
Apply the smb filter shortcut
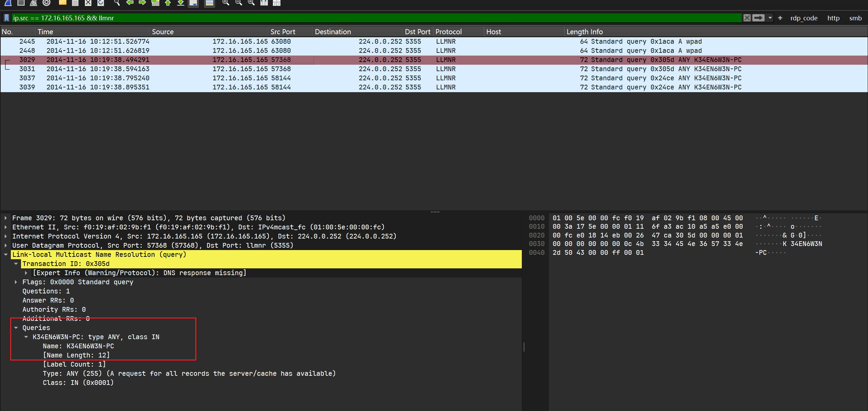855,18
